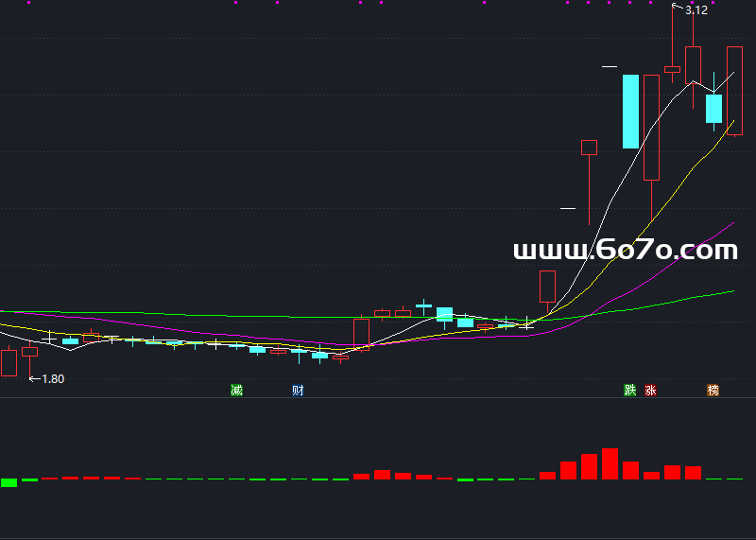Click the magenta moving average line at right end
756x540 pixels.
pyautogui.click(x=730, y=224)
